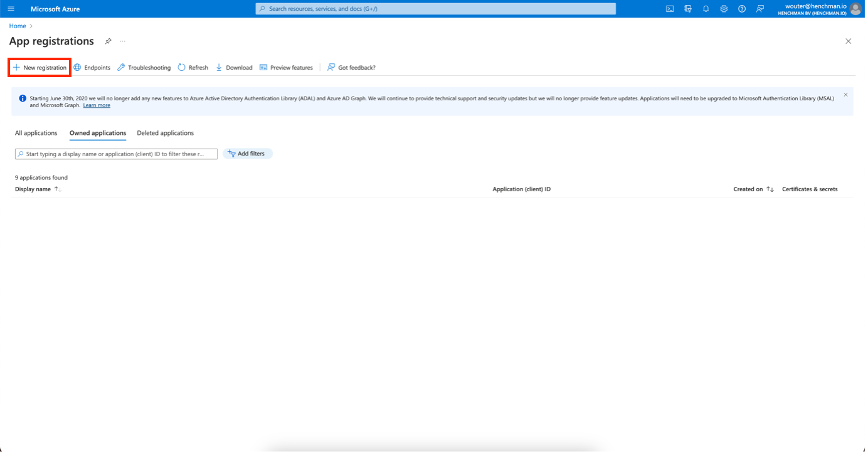
Task: Click the top search resources box
Action: pos(435,9)
